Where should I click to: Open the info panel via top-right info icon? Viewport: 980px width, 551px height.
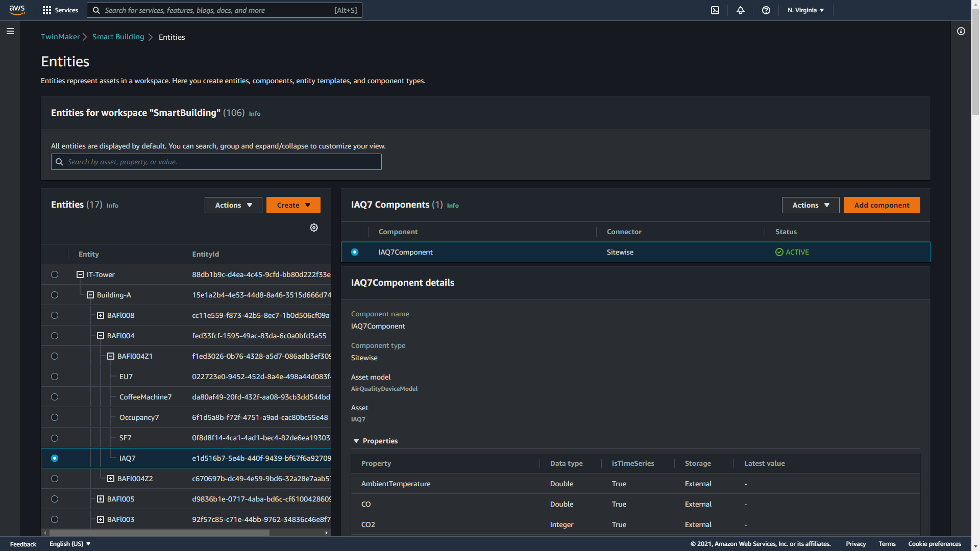[x=961, y=31]
